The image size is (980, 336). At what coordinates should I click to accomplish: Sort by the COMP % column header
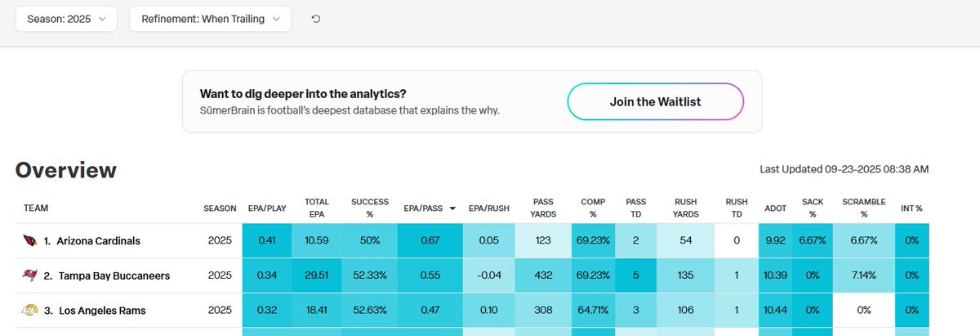coord(593,208)
